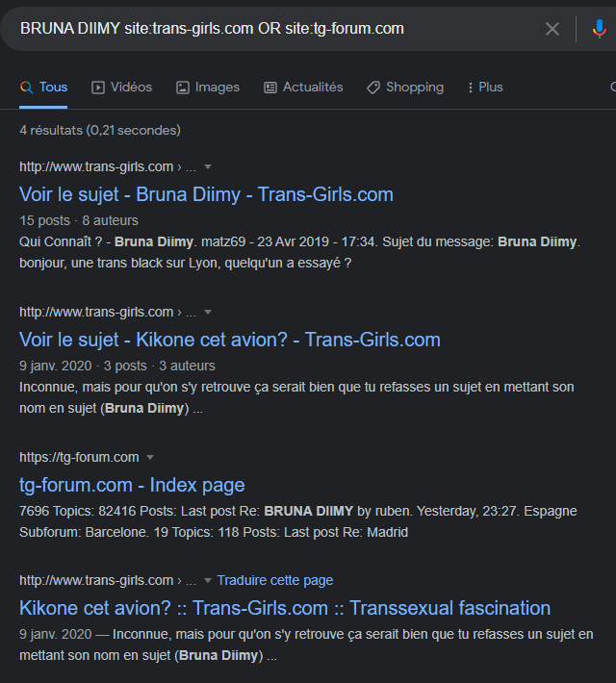Open the dropdown arrow beside 'Traduire cette page'
This screenshot has width=616, height=683.
click(x=208, y=581)
